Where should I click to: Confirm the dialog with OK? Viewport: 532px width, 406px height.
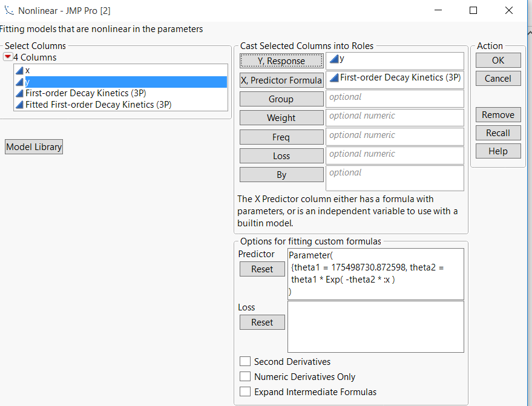tap(498, 60)
